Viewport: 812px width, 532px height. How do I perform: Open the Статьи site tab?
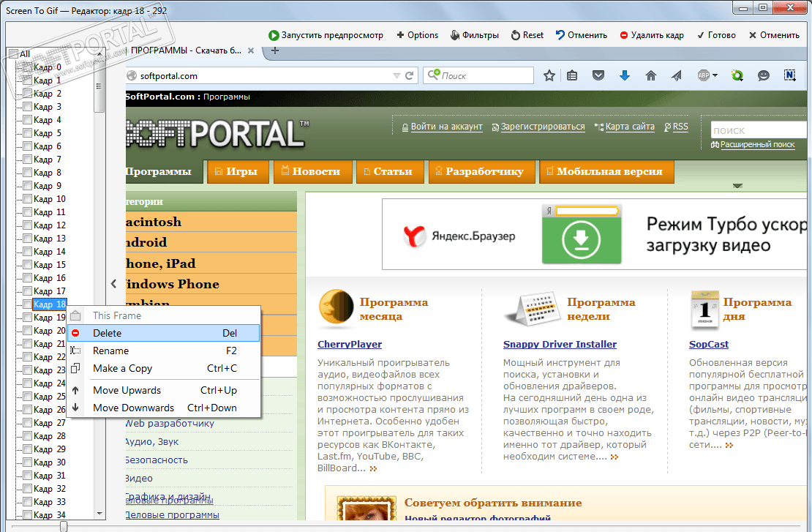coord(390,171)
